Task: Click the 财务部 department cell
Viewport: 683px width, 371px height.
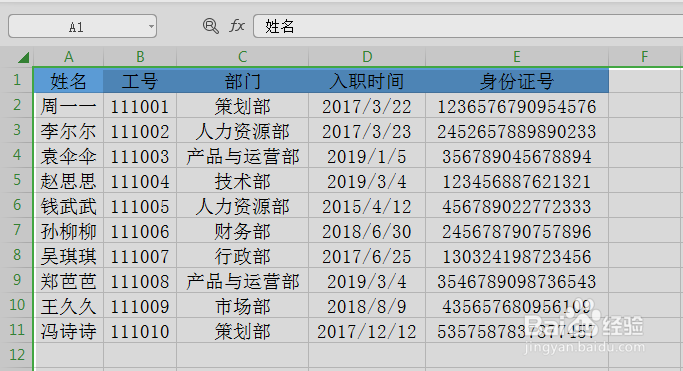Action: [x=242, y=231]
